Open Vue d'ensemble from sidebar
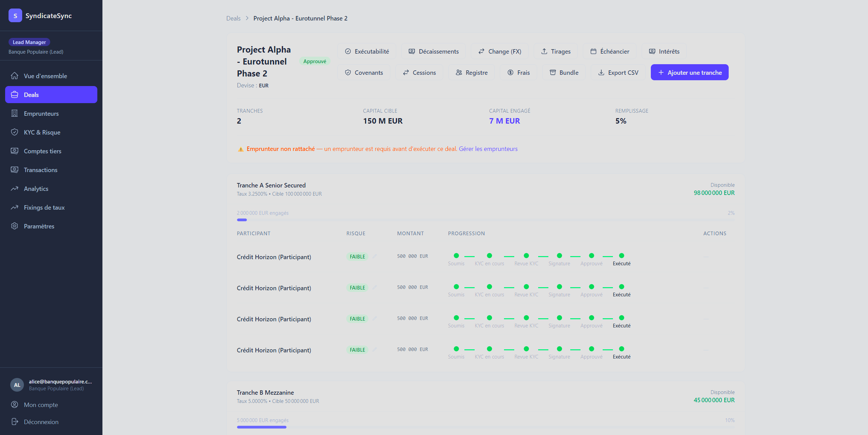The height and width of the screenshot is (435, 868). pyautogui.click(x=51, y=76)
